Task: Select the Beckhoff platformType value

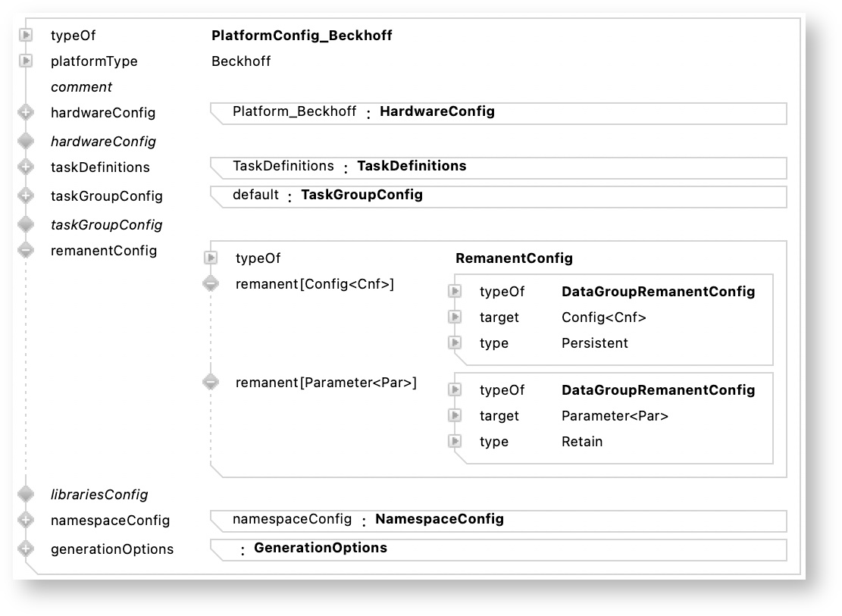Action: coord(241,61)
